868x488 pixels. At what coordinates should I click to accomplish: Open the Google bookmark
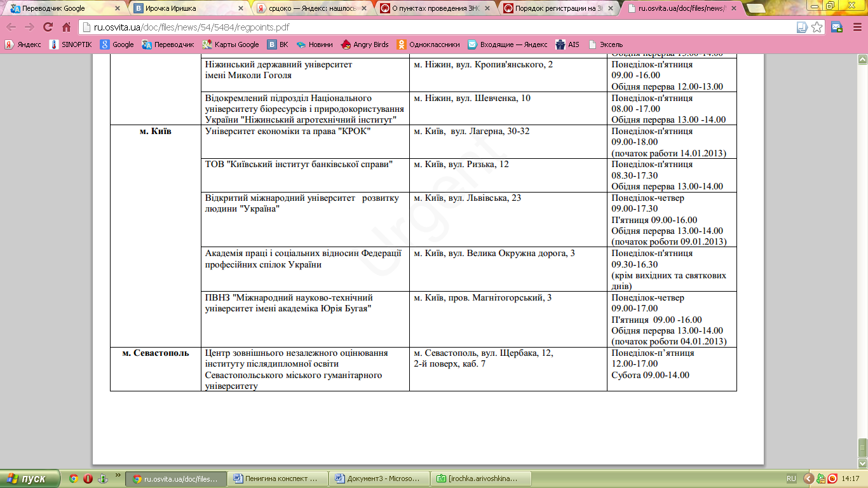117,44
